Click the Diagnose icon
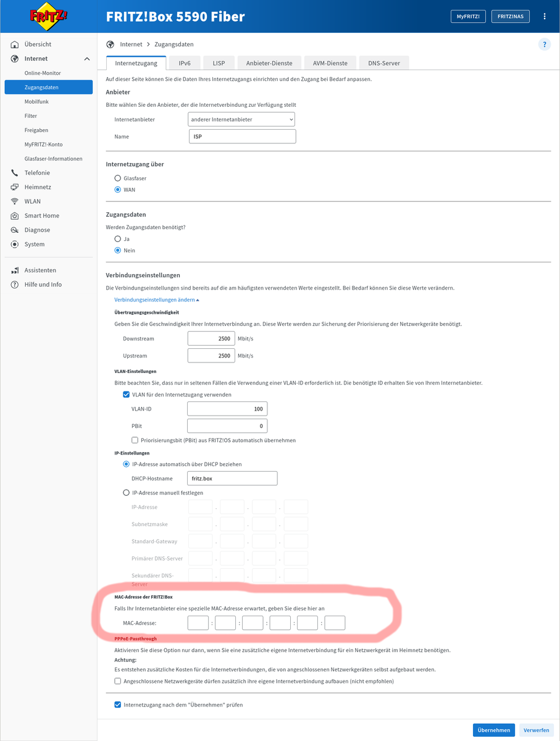Image resolution: width=560 pixels, height=741 pixels. 15,230
